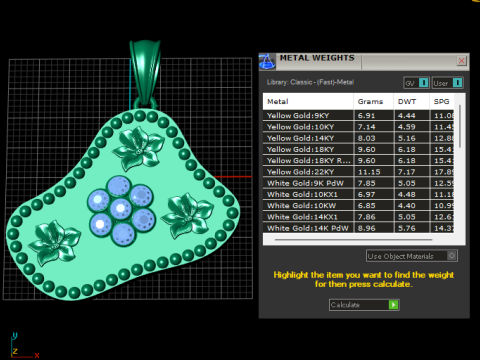480x360 pixels.
Task: Select the Yellow Gold:10KY row
Action: click(358, 127)
